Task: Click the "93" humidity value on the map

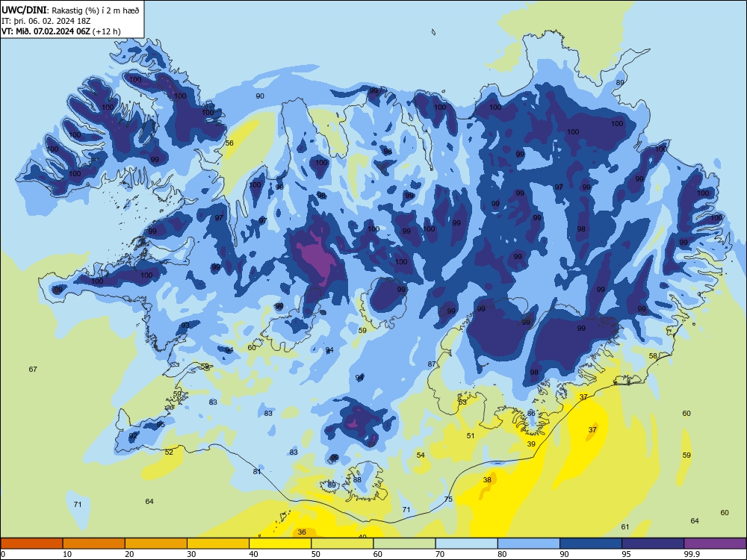Action: (x=185, y=326)
